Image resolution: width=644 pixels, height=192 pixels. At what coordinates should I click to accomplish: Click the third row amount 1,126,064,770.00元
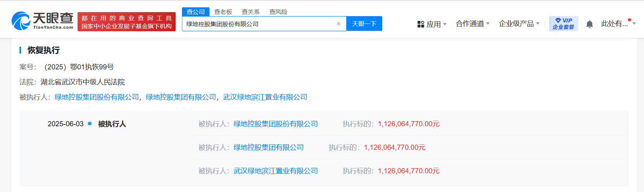[x=409, y=171]
